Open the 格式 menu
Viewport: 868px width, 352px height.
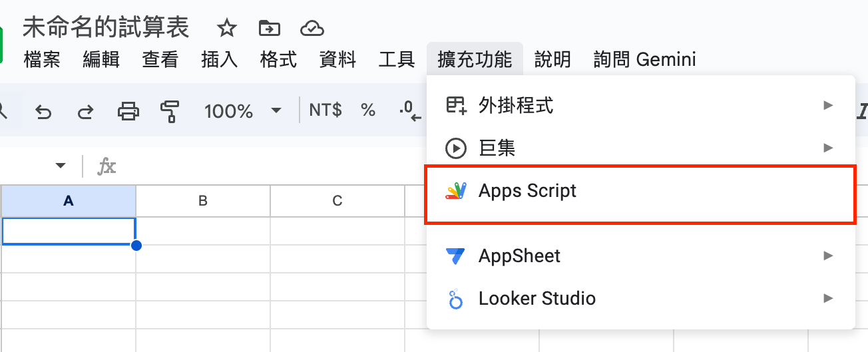279,59
